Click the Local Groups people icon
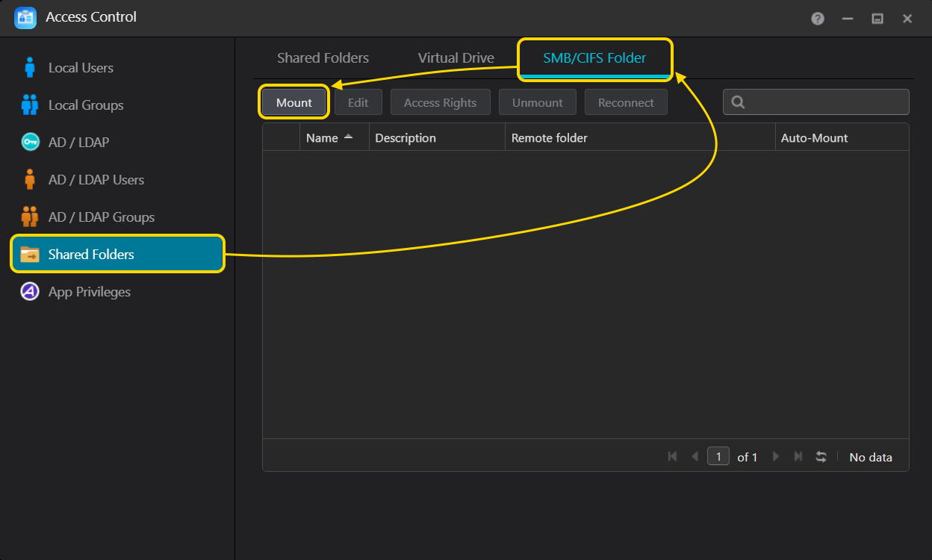Viewport: 932px width, 560px height. point(30,105)
